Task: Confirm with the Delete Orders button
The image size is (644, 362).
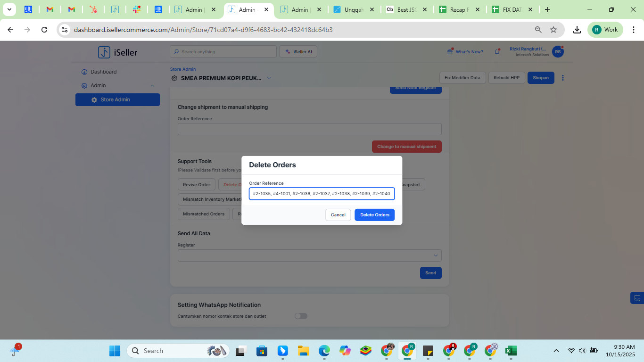Action: coord(374,215)
